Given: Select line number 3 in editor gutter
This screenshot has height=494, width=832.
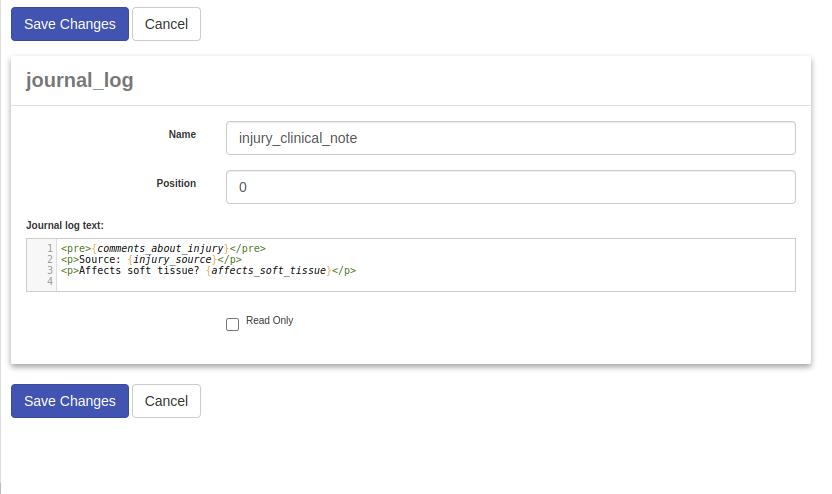Looking at the screenshot, I should click(x=49, y=270).
